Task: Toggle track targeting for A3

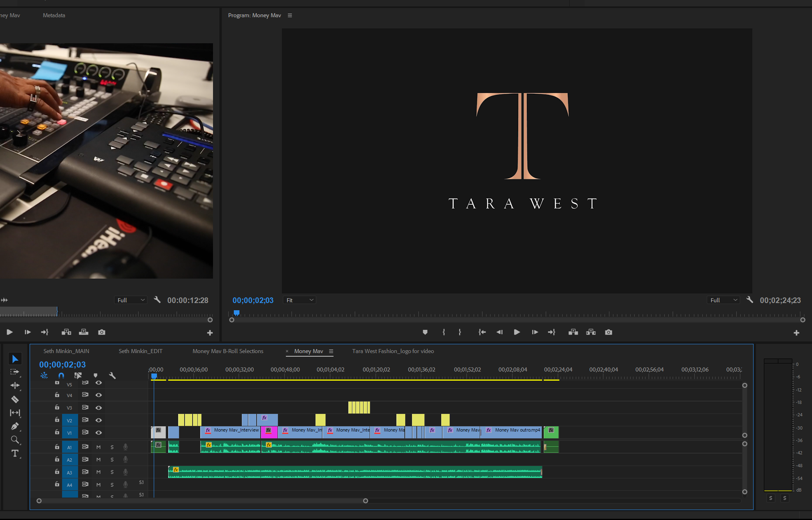Action: [70, 472]
